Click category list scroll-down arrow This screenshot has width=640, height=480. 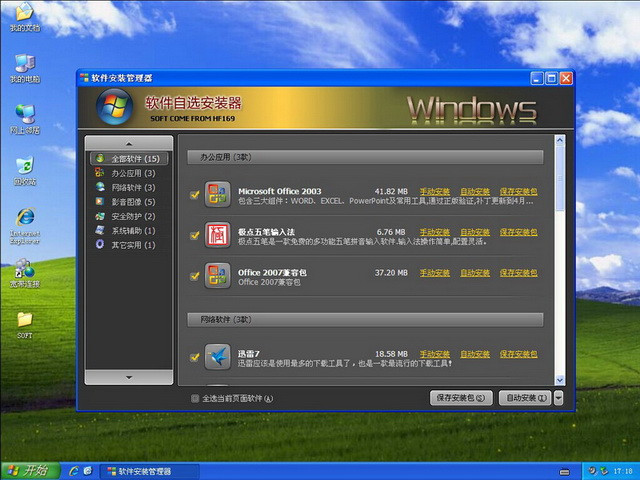(x=129, y=378)
